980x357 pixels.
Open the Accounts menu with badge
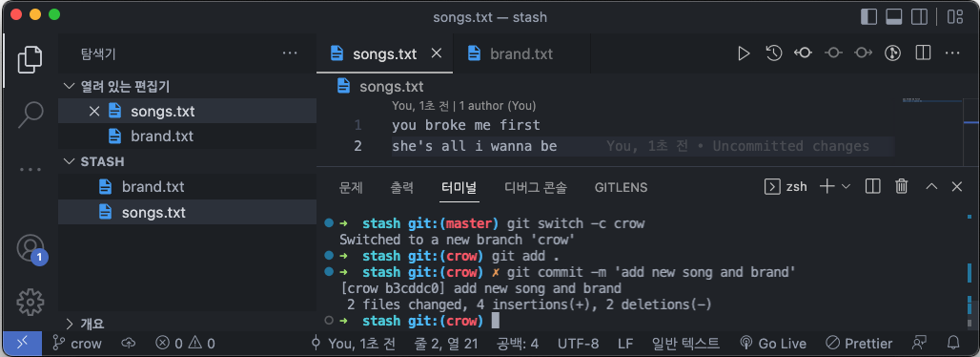coord(31,248)
